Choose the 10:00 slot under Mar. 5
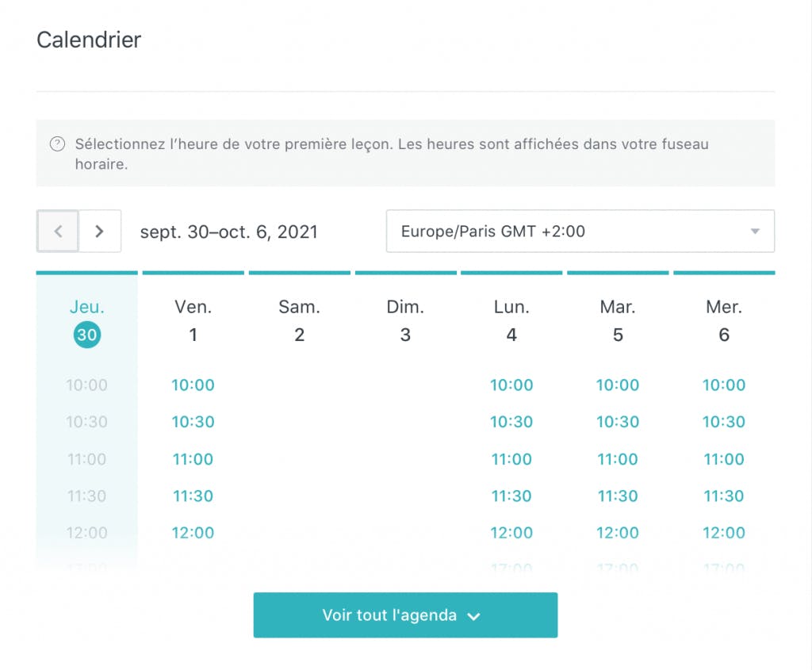The image size is (812, 670). coord(618,385)
